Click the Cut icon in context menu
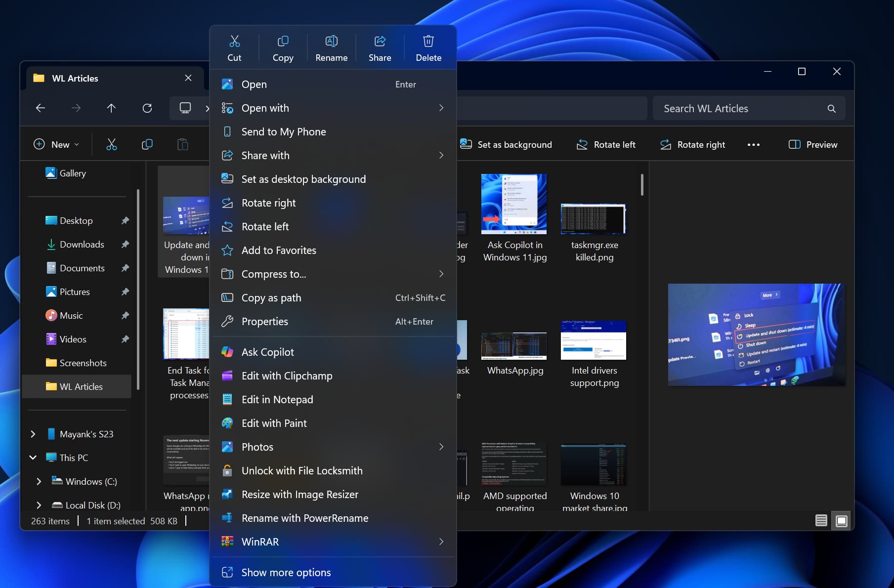The width and height of the screenshot is (894, 588). pos(234,48)
